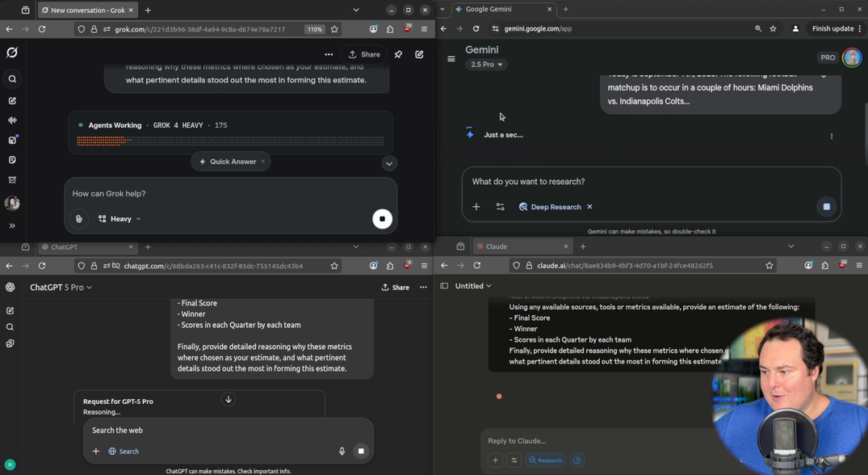Open Grok Heavy model selector
The height and width of the screenshot is (475, 868).
[x=120, y=219]
